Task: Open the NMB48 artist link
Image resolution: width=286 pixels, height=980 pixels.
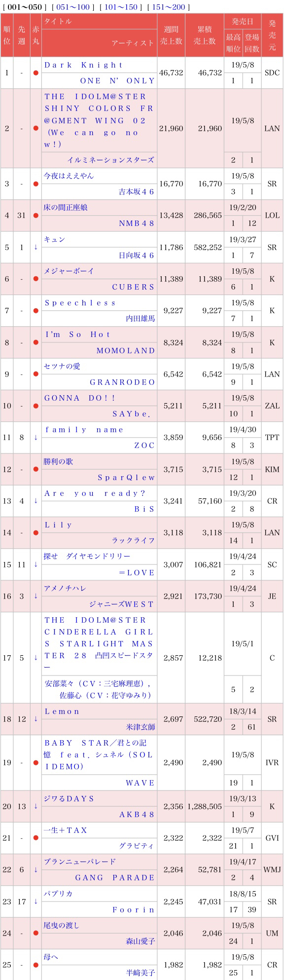Action: pos(137,224)
